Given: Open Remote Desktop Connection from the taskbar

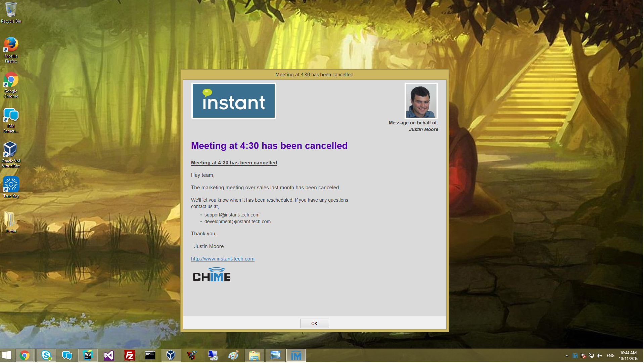Looking at the screenshot, I should pyautogui.click(x=213, y=356).
